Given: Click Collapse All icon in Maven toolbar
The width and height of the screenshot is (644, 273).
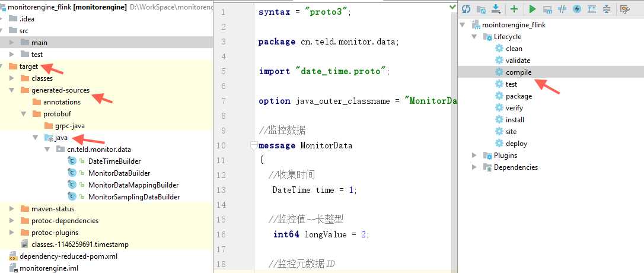Looking at the screenshot, I should pyautogui.click(x=607, y=9).
